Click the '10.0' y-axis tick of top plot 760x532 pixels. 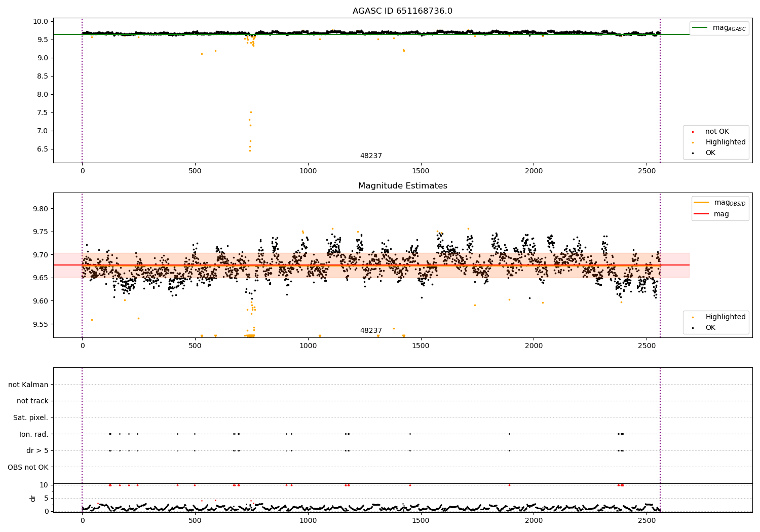[x=42, y=21]
